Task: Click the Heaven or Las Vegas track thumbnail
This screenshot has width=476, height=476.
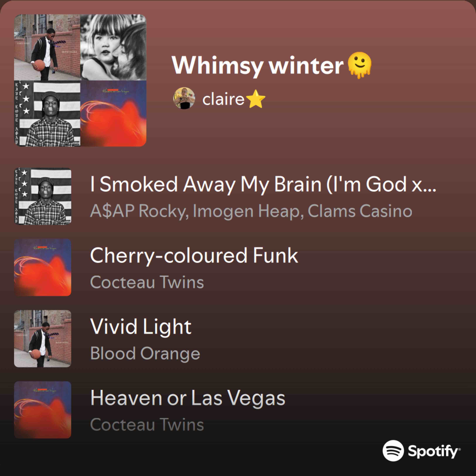Action: (x=43, y=410)
